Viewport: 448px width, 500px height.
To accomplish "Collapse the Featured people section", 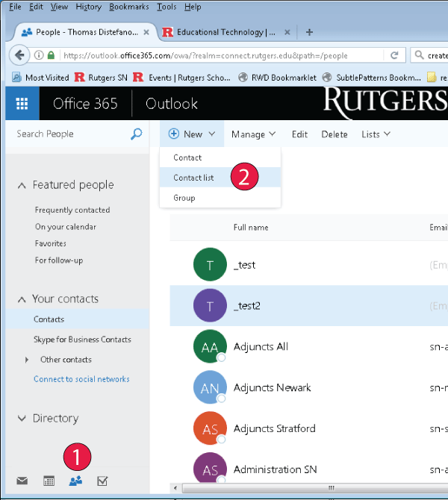I will coord(22,185).
